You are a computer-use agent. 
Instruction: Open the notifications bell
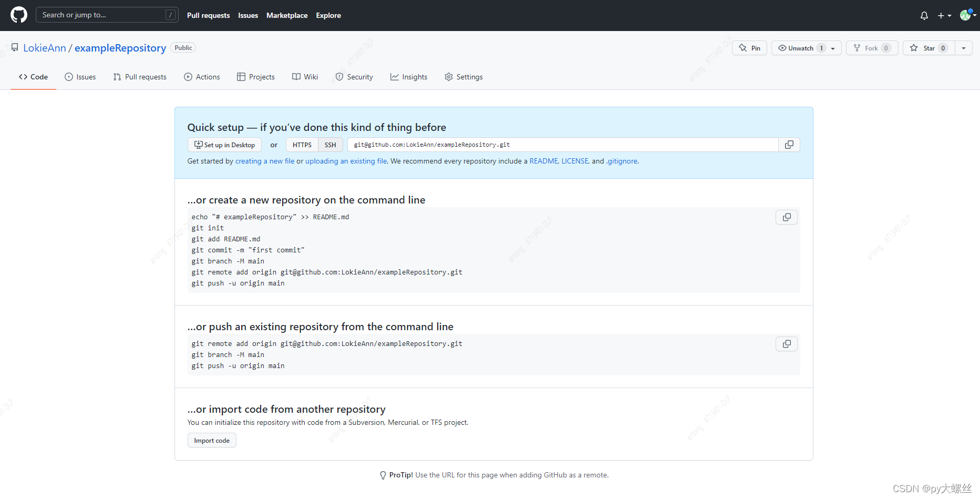924,15
